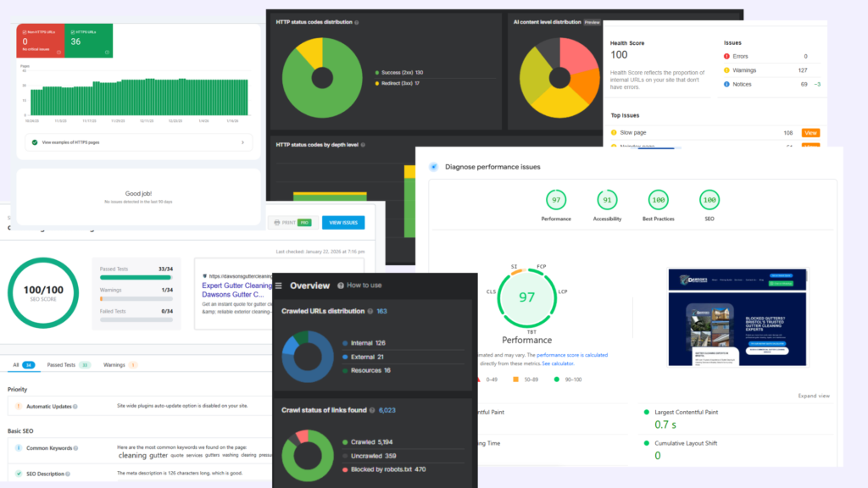Click the Print printer icon

click(x=276, y=222)
